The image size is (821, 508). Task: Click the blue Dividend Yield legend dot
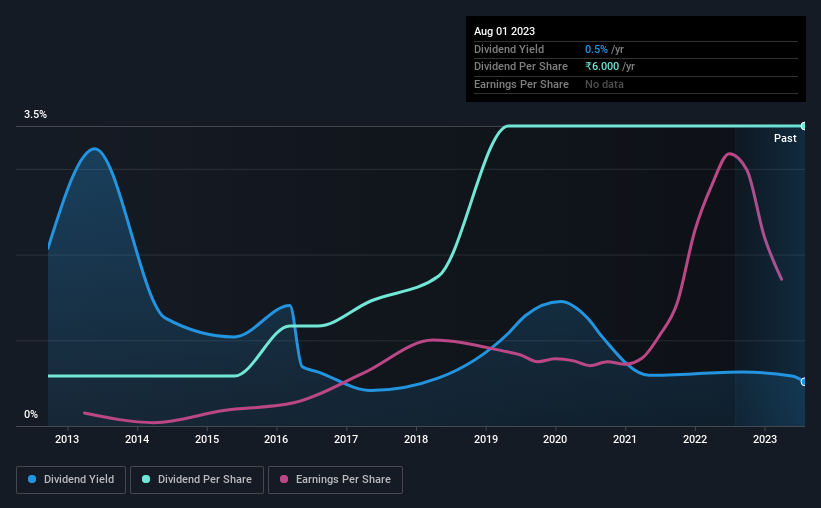click(x=32, y=479)
